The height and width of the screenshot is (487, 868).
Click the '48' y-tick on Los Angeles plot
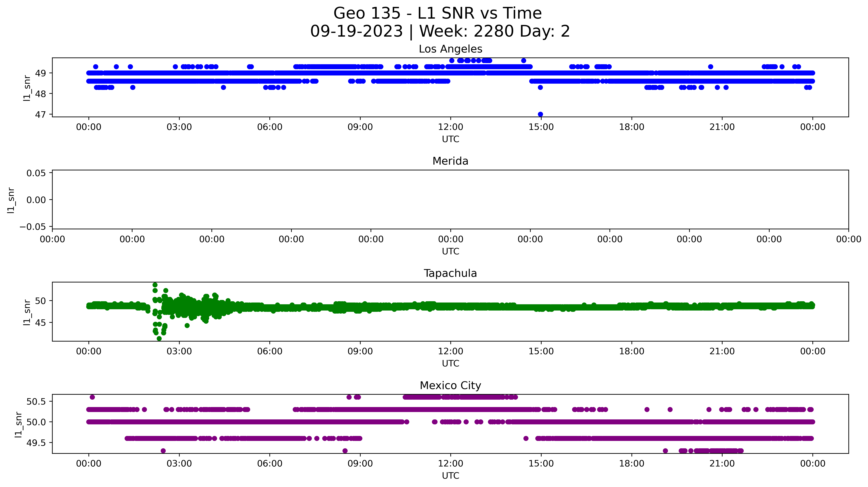[x=40, y=94]
